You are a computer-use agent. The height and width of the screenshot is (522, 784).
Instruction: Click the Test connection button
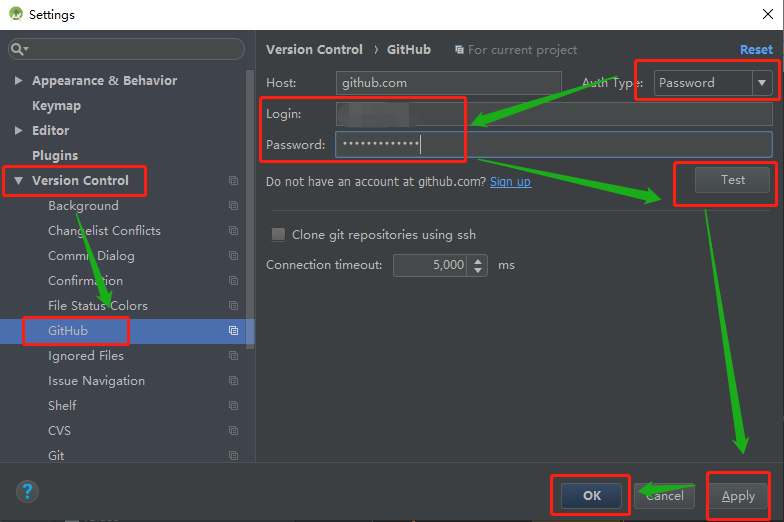tap(732, 180)
